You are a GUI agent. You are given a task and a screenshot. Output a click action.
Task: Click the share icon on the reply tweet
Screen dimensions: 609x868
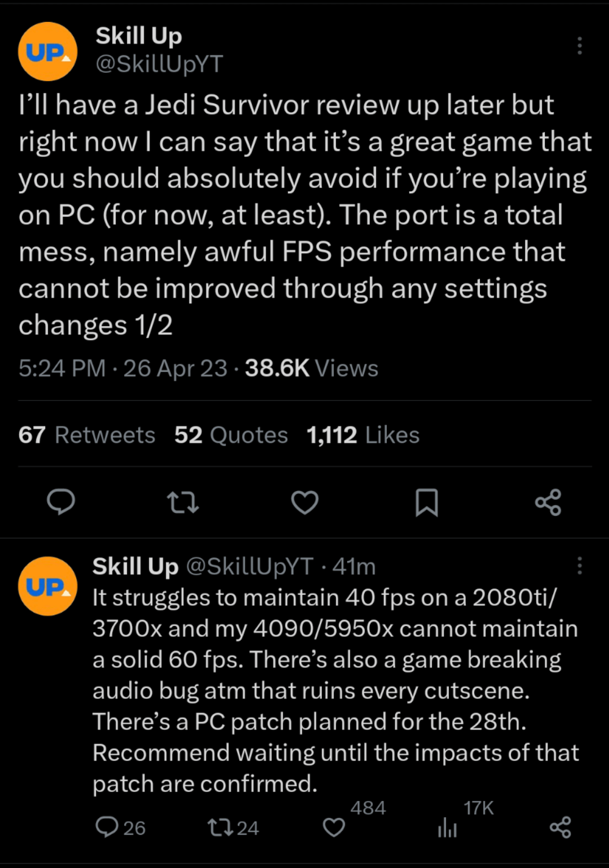coord(559,828)
